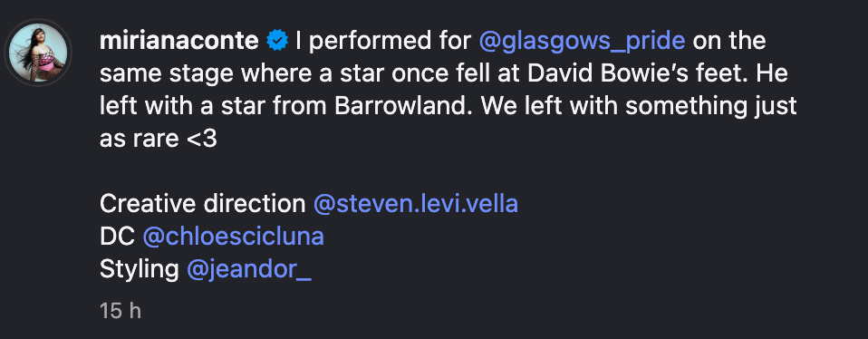Click the words "left with a star"
Viewport: 868px width, 339px height.
pos(184,106)
